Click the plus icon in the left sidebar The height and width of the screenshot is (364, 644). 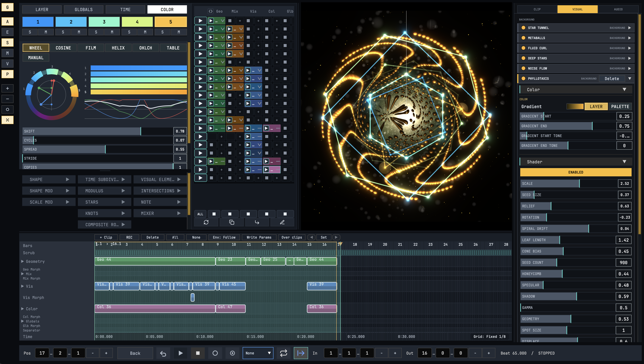pyautogui.click(x=8, y=88)
